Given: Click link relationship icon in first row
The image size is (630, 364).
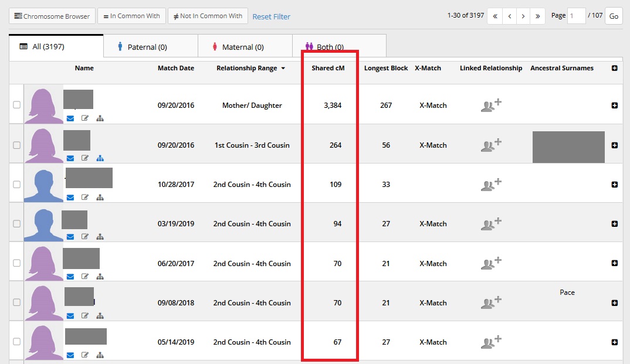Looking at the screenshot, I should click(490, 106).
